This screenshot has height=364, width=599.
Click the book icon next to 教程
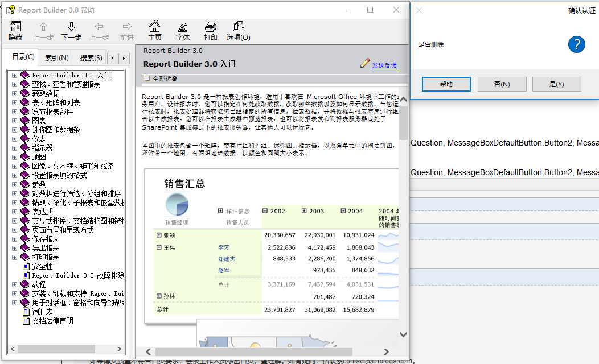click(x=25, y=284)
